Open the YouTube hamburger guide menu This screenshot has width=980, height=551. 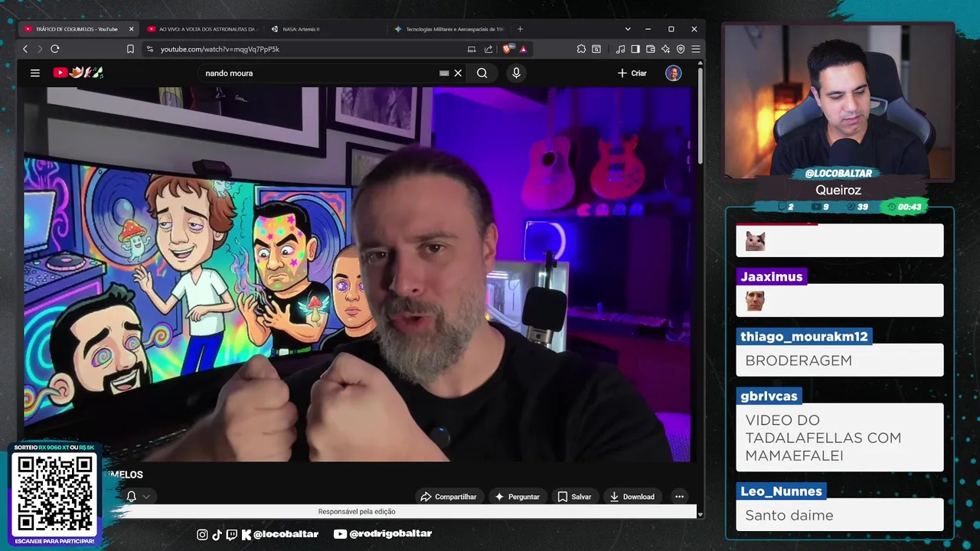click(x=35, y=73)
